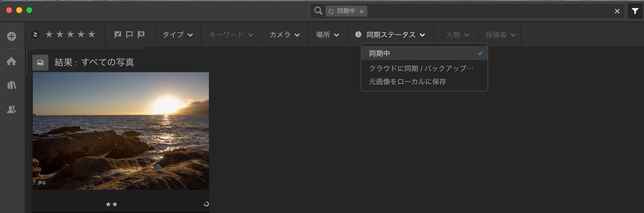
Task: Open the カメラ filter dropdown
Action: (x=285, y=34)
